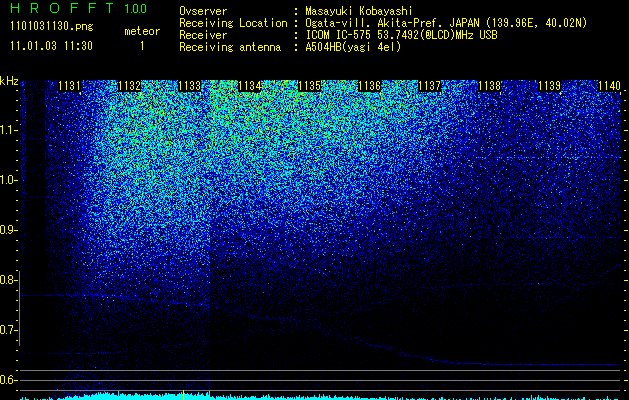Click the 1138 time marker

tap(489, 86)
